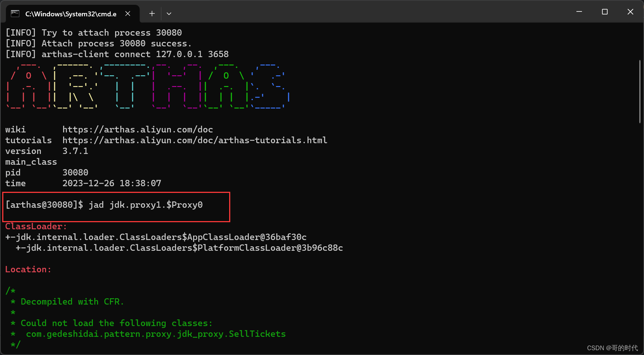Click the red Location: heading

point(28,269)
